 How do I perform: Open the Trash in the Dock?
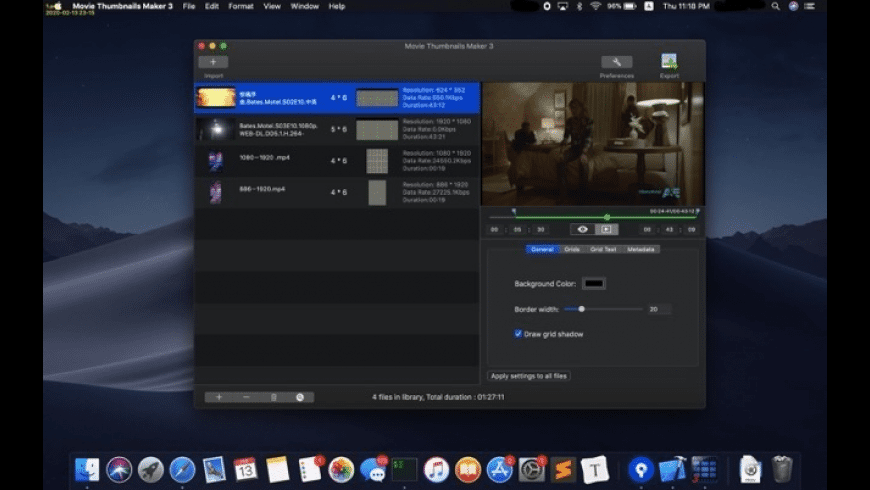click(x=782, y=469)
